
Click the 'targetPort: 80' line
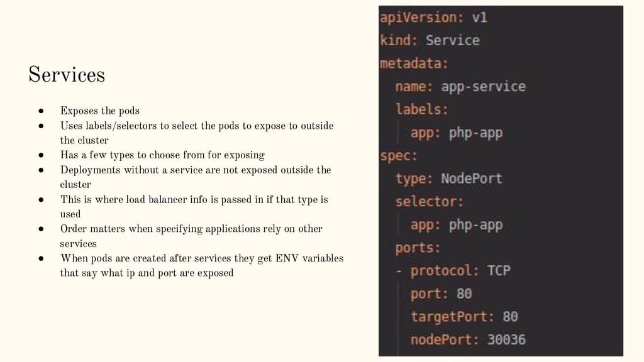pyautogui.click(x=464, y=317)
